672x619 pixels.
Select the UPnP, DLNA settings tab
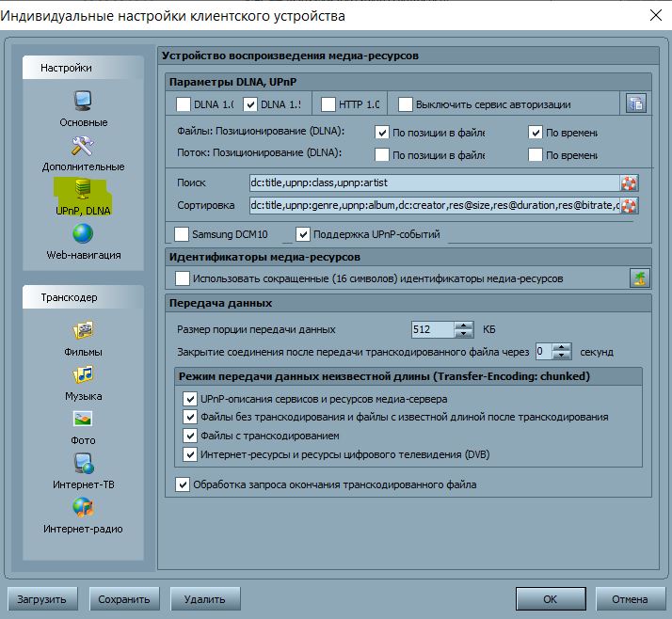coord(83,196)
